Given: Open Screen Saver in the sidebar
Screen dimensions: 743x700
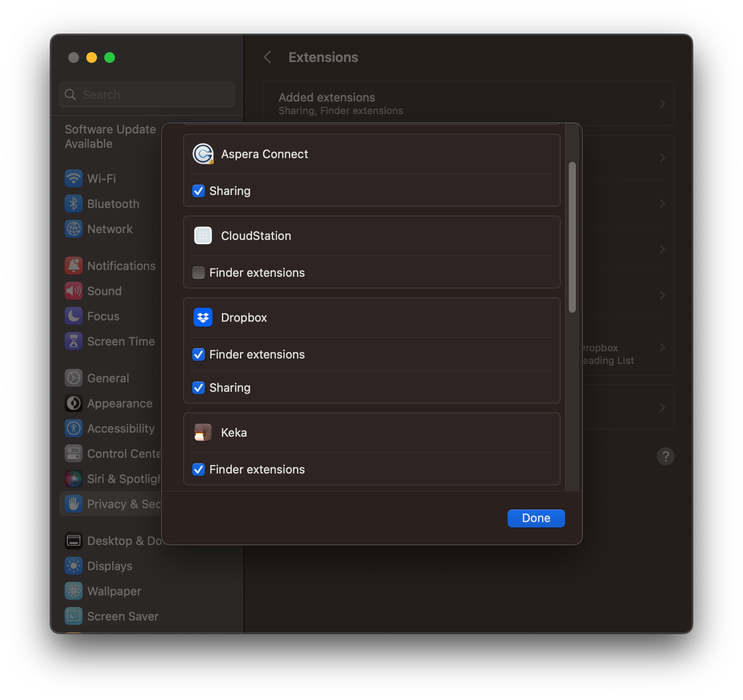Looking at the screenshot, I should 123,616.
